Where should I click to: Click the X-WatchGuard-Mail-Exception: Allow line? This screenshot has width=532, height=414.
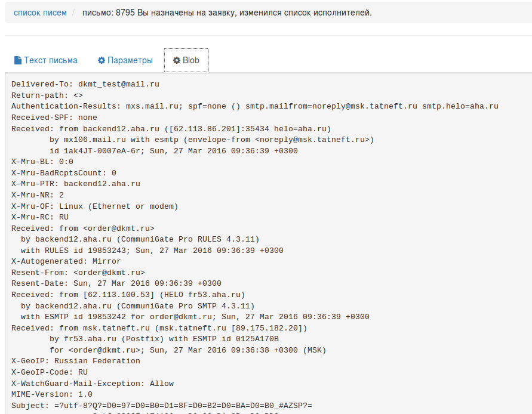pos(93,384)
